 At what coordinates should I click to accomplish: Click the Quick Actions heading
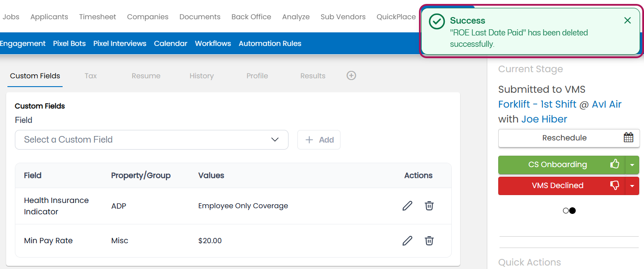coord(529,262)
